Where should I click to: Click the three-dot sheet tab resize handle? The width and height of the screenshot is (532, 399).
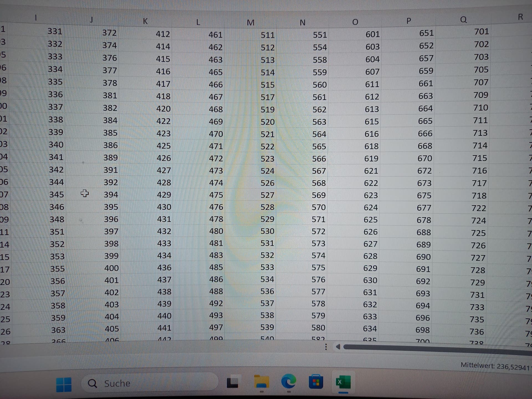tap(326, 347)
